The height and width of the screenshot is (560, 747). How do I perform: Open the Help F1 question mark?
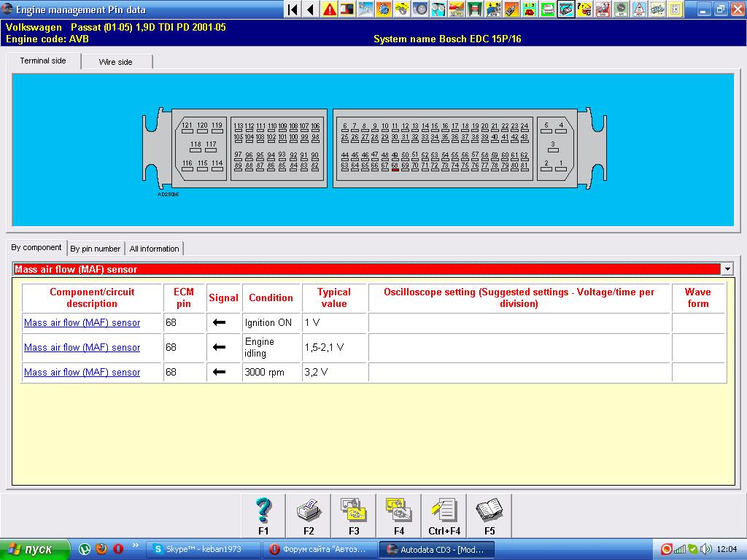263,516
